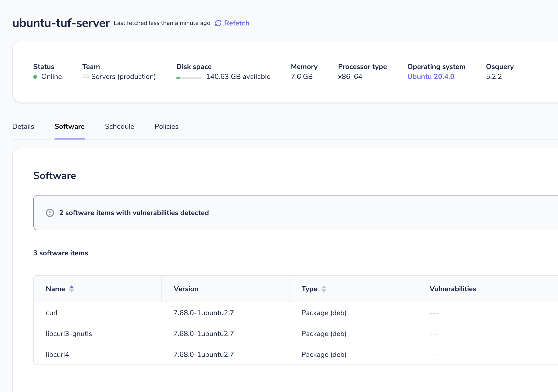Open the Schedule tab
This screenshot has height=392, width=558.
[119, 127]
